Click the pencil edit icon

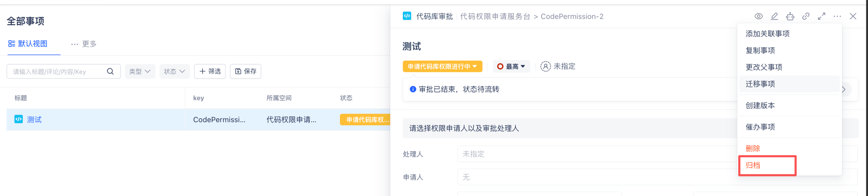[774, 16]
